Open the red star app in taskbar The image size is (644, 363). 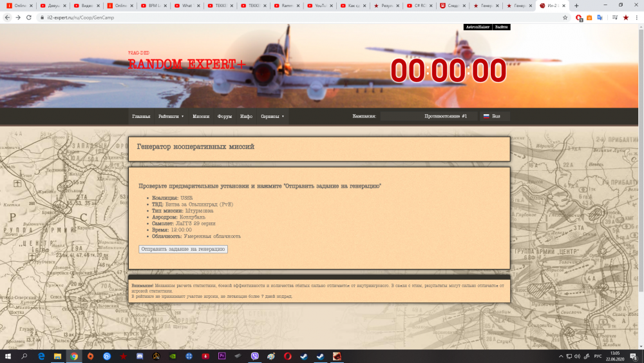coord(123,357)
